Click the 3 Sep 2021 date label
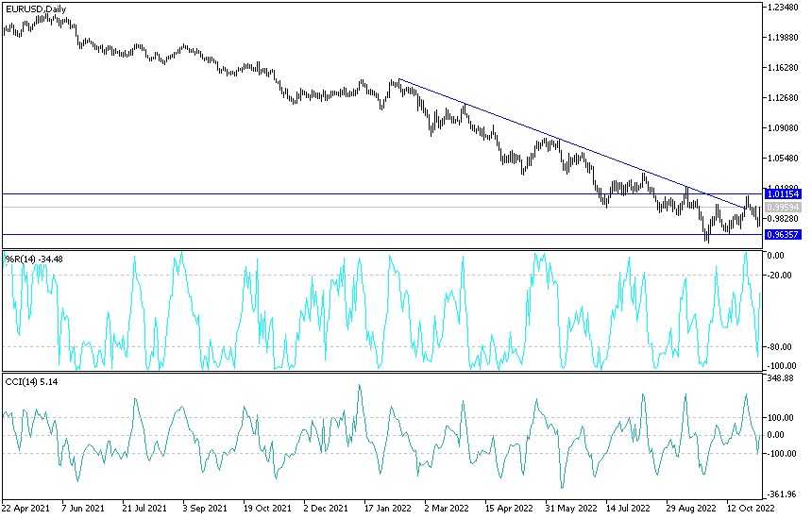 205,508
